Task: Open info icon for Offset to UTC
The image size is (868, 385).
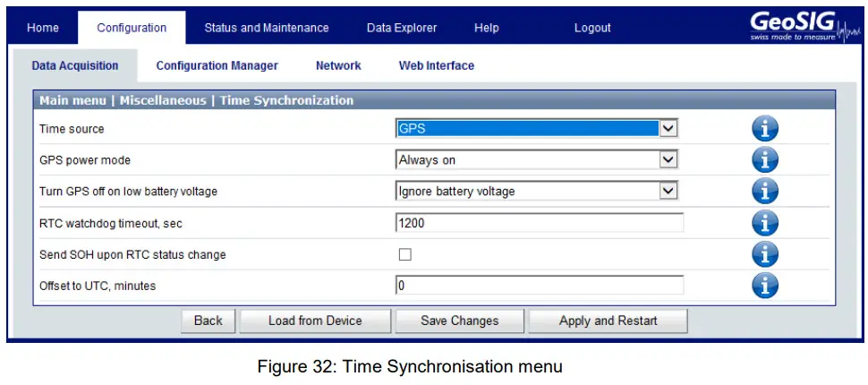Action: click(x=764, y=286)
